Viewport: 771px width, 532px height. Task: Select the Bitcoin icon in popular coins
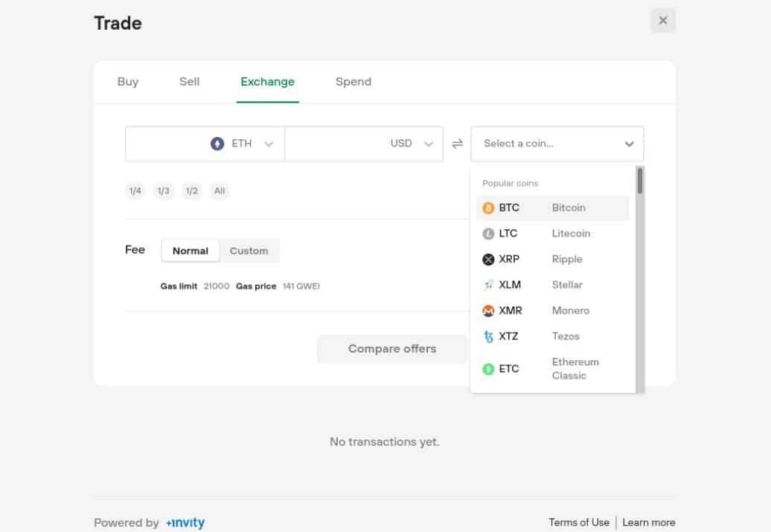tap(489, 208)
